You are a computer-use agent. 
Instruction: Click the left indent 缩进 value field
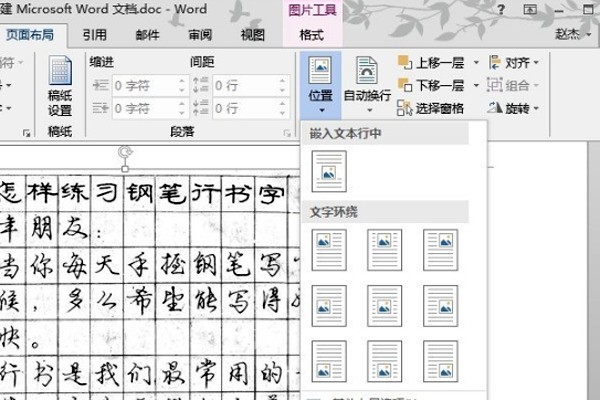(x=140, y=85)
